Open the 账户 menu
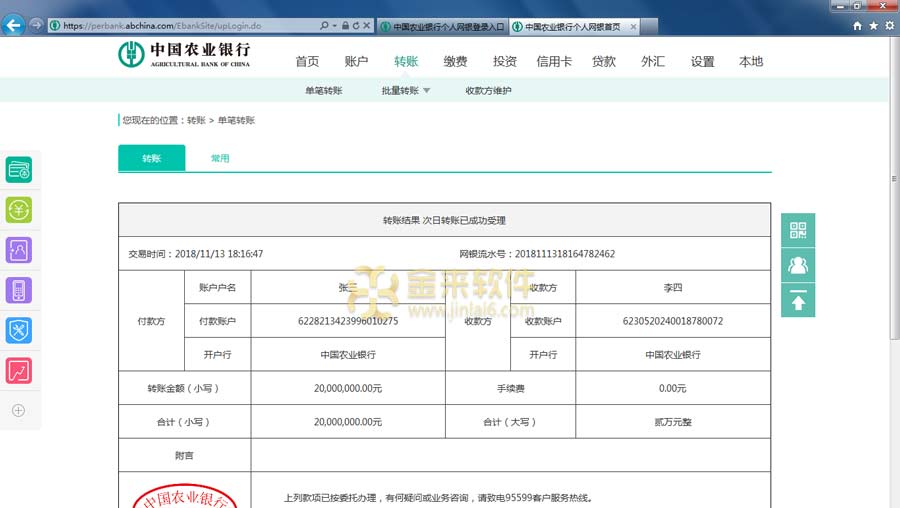Image resolution: width=900 pixels, height=508 pixels. 356,61
